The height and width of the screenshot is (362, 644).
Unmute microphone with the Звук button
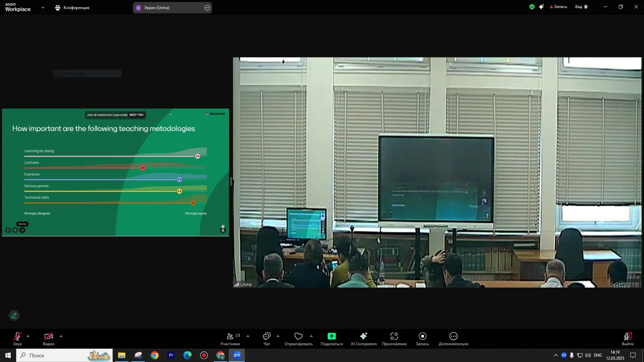click(x=17, y=338)
